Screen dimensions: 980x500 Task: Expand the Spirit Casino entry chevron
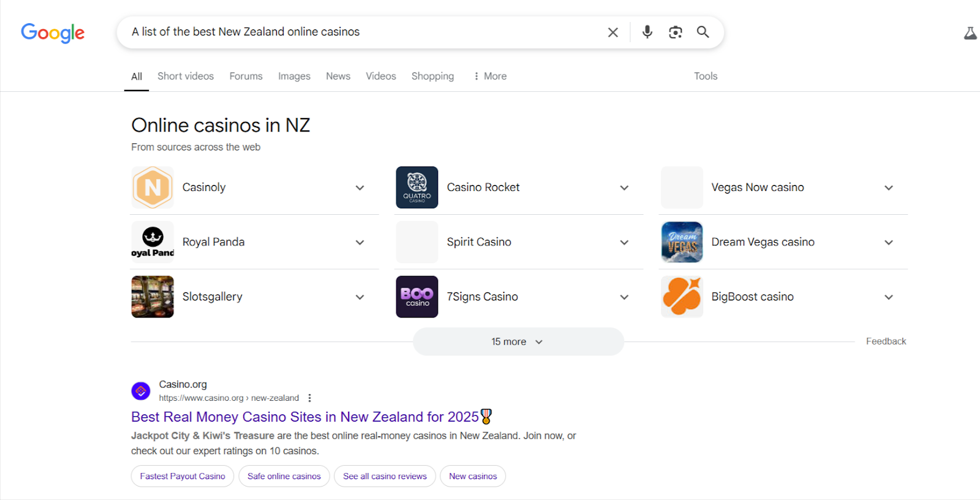pos(624,242)
